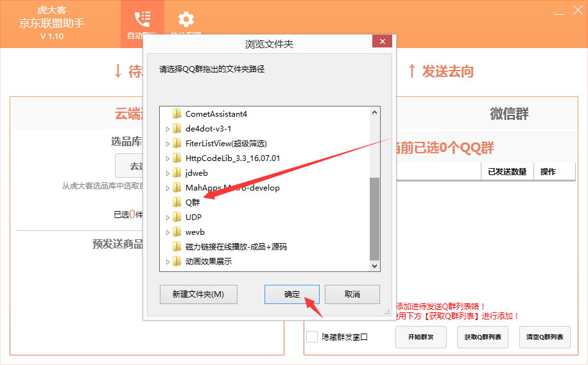588x365 pixels.
Task: Close the 京东联盟助手 main window
Action: click(578, 10)
